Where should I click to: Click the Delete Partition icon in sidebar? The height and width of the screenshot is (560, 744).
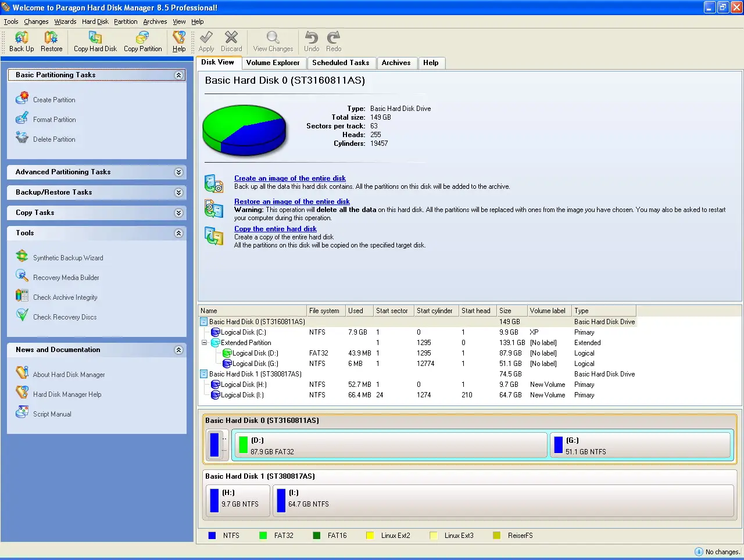tap(22, 138)
